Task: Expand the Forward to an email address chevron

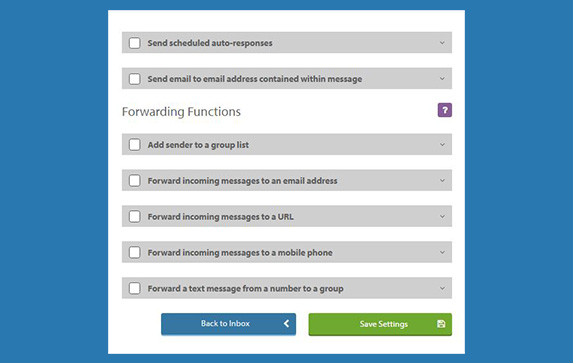Action: pos(442,180)
